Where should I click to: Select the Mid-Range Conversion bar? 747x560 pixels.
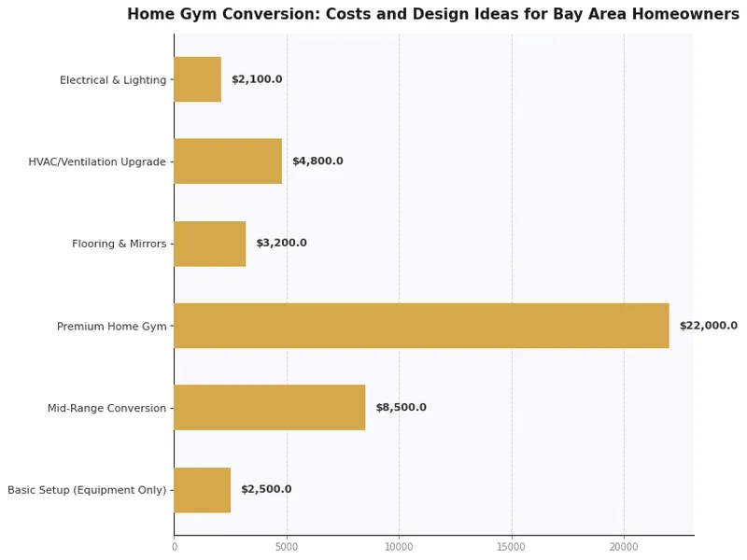coord(270,407)
